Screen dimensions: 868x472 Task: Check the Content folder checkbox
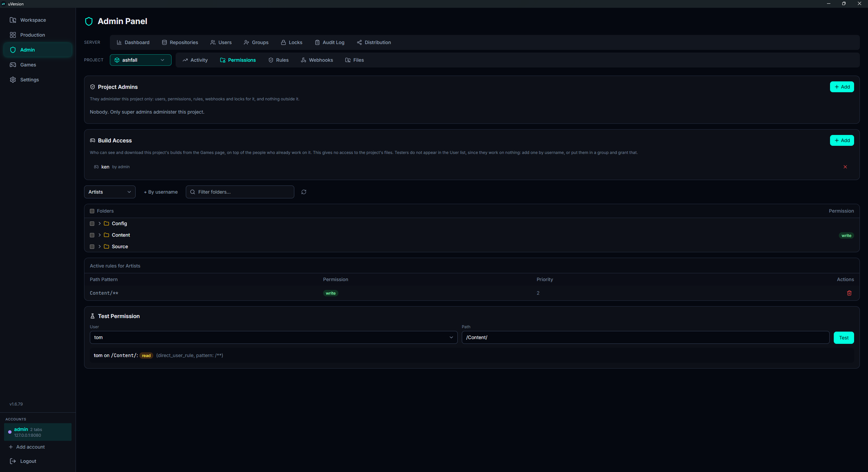pyautogui.click(x=92, y=235)
